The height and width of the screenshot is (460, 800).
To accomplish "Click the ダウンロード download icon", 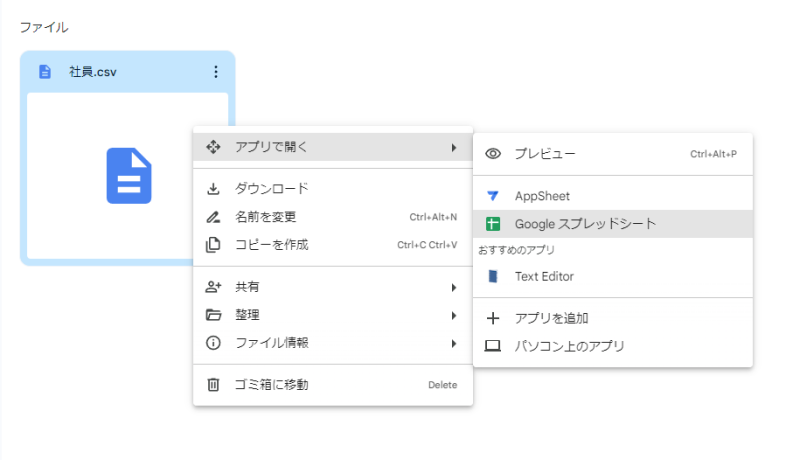I will click(213, 189).
